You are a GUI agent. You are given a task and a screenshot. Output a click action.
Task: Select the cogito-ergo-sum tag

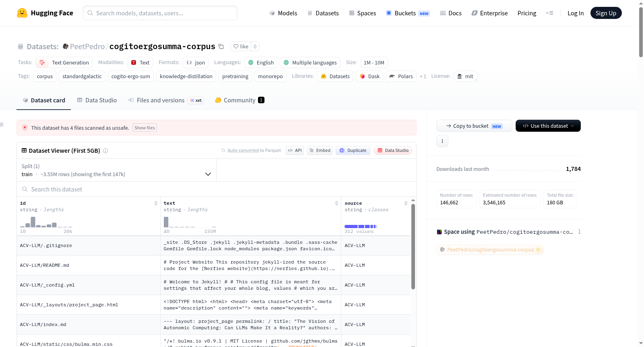coord(131,76)
